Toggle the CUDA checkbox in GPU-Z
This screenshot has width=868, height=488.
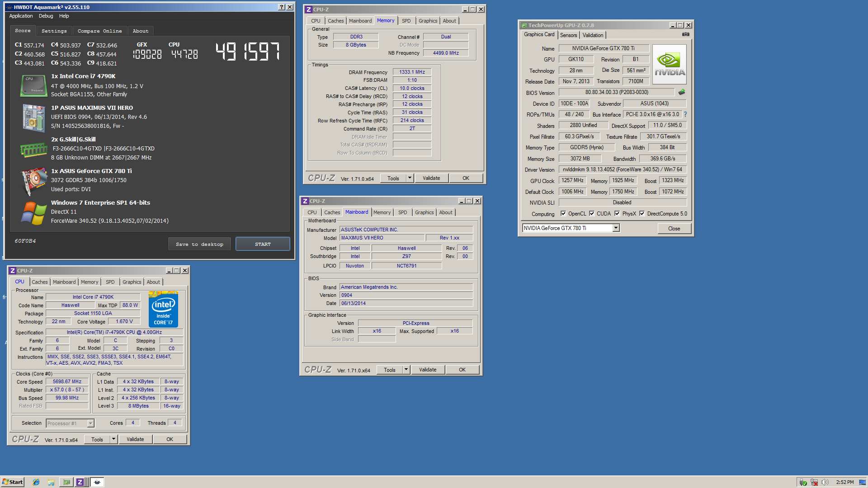click(592, 214)
